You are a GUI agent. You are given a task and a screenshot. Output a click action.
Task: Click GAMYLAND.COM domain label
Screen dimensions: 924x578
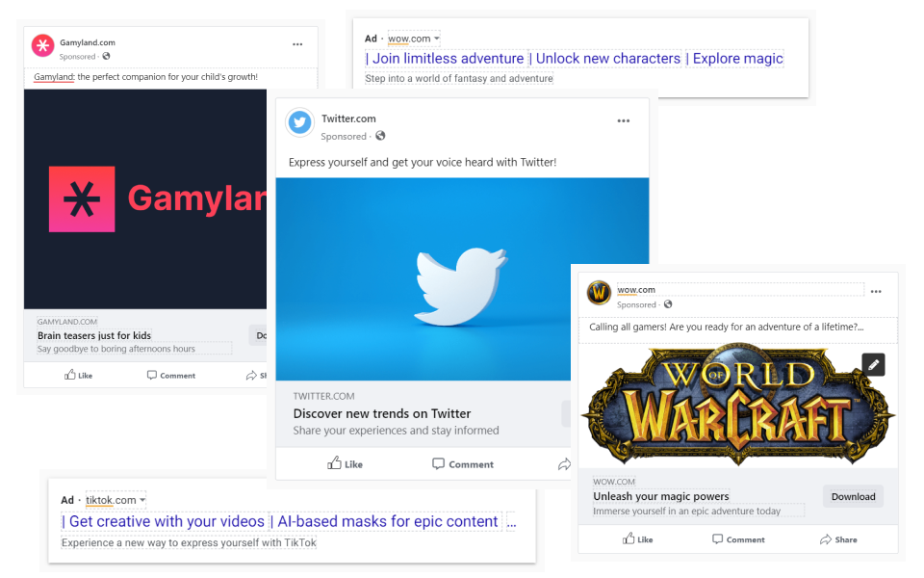pos(67,322)
